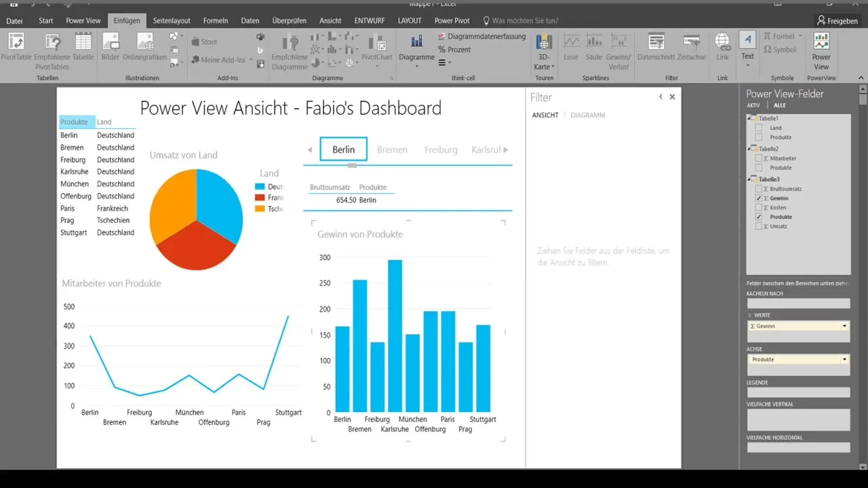868x488 pixels.
Task: Click the Link icon
Action: tap(723, 41)
